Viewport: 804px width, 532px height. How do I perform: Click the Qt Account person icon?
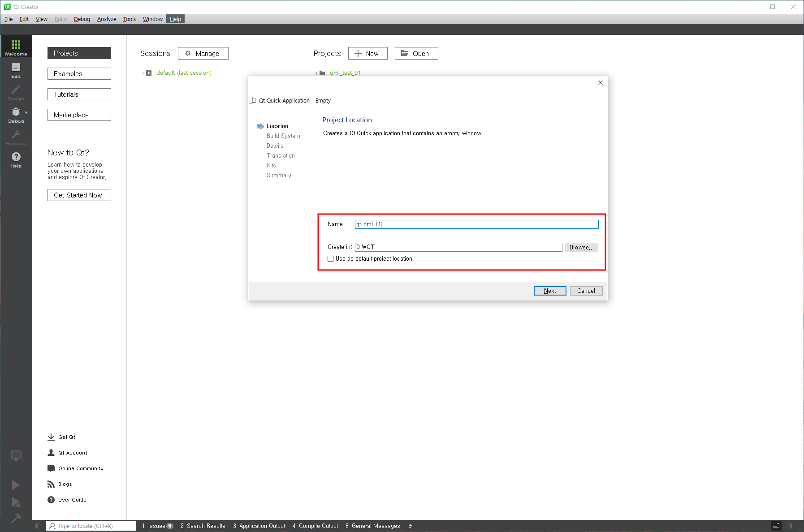tap(51, 453)
